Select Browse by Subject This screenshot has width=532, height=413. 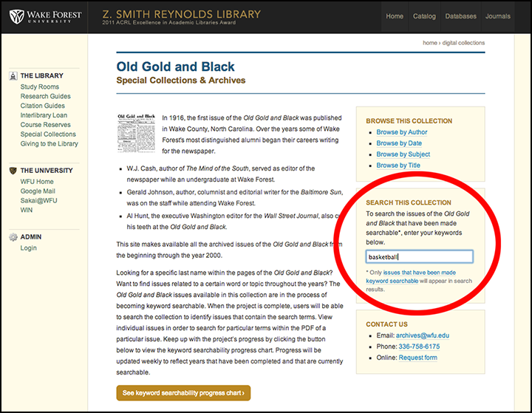click(x=403, y=154)
